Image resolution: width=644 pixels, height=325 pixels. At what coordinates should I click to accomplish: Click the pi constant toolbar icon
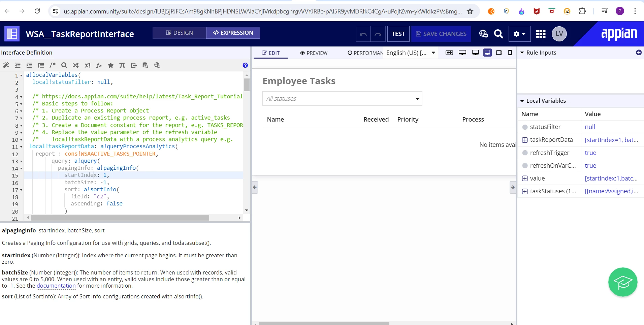coord(122,65)
